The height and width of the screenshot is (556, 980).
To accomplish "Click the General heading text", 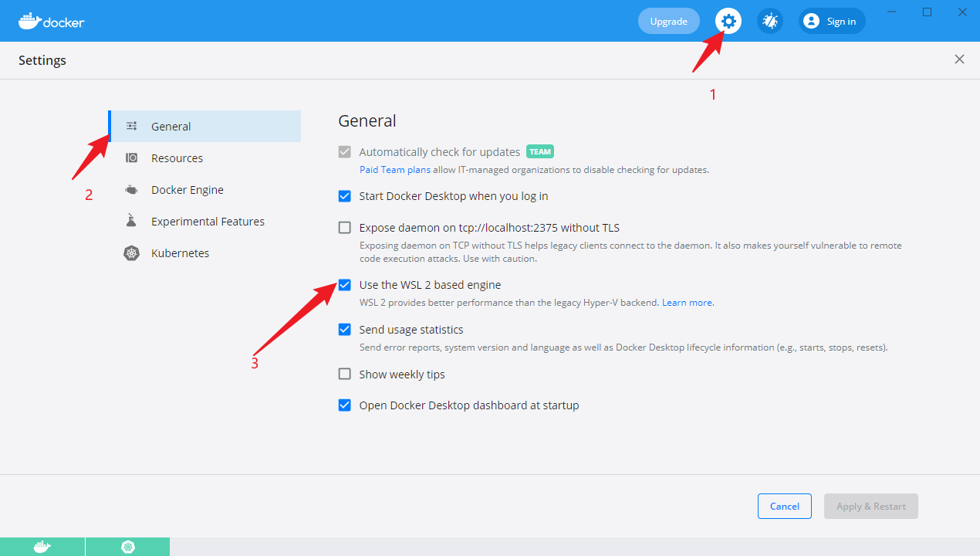I will point(367,120).
